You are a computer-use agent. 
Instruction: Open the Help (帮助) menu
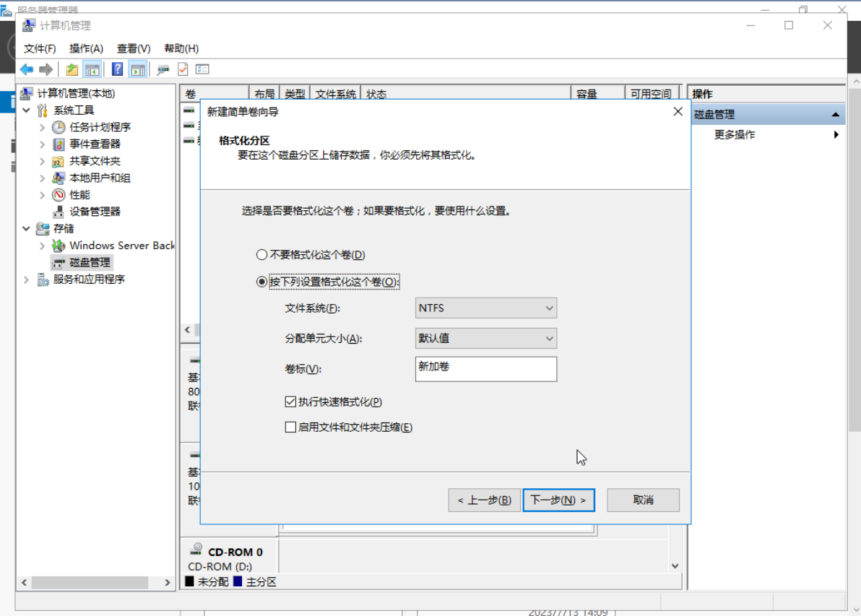[x=181, y=48]
